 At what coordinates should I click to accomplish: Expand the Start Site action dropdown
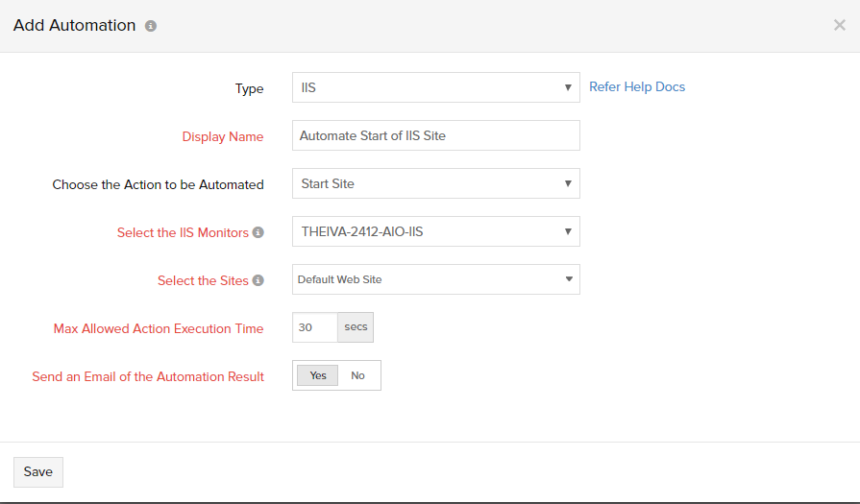tap(436, 183)
